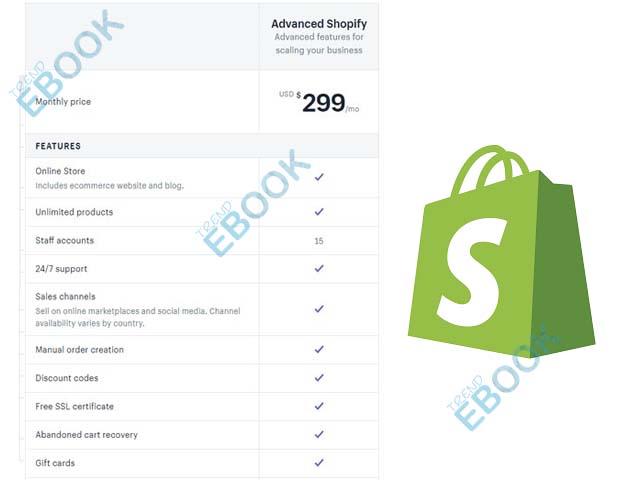Image resolution: width=640 pixels, height=480 pixels.
Task: Click the Sales channels feature label
Action: [x=65, y=297]
